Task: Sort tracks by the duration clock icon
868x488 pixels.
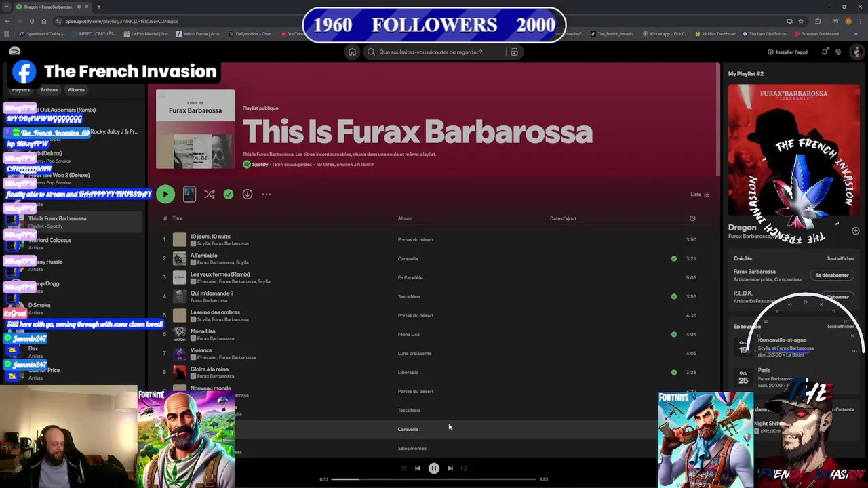Action: pyautogui.click(x=692, y=218)
